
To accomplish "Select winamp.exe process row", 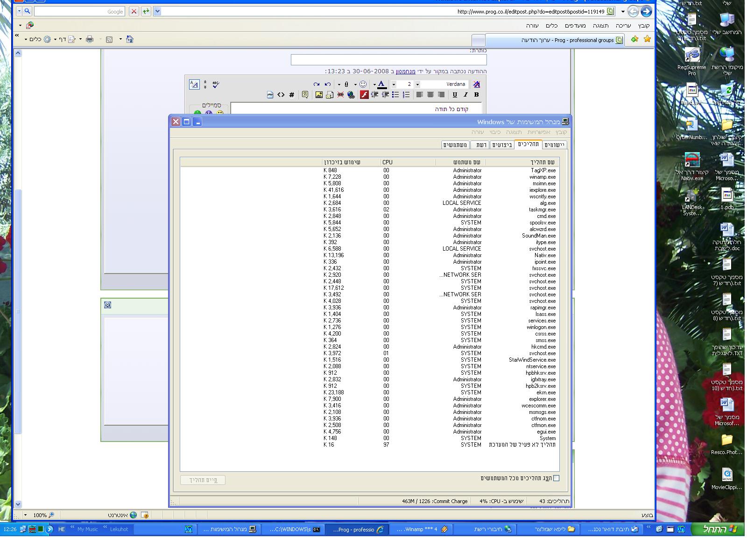I will coord(369,177).
